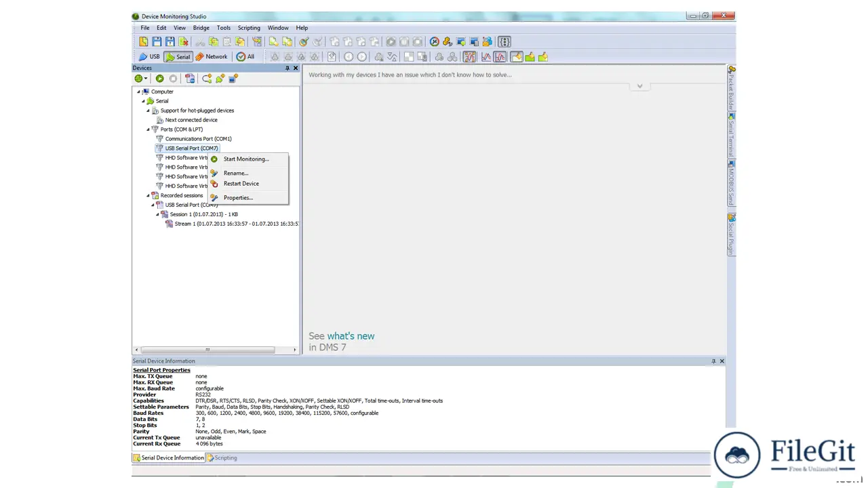
Task: Click the gold keys toolbar icon
Action: [x=448, y=42]
